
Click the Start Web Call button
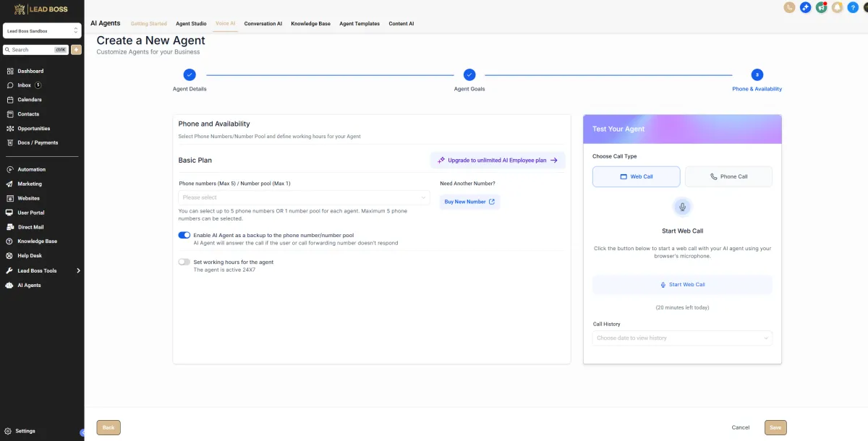point(682,285)
